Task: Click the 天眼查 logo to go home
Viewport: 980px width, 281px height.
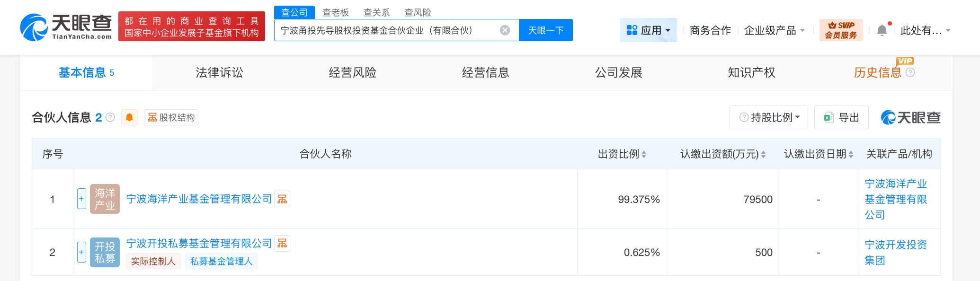Action: tap(66, 27)
